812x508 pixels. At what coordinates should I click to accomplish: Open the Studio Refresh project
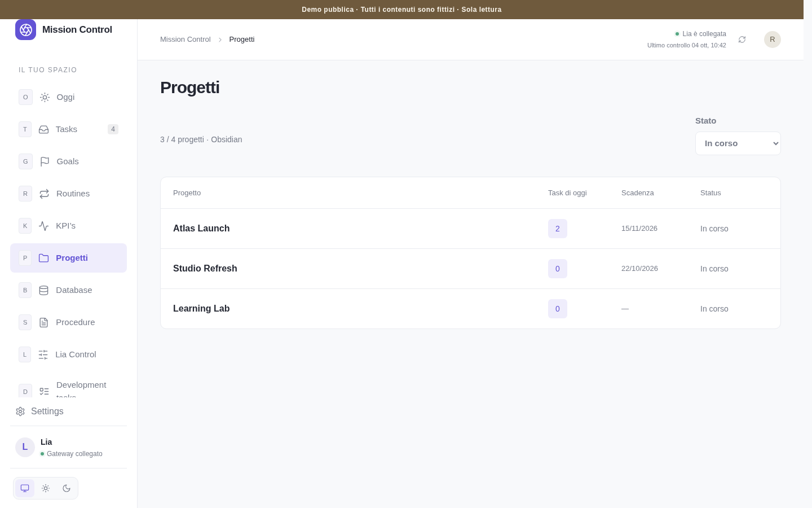(x=205, y=269)
